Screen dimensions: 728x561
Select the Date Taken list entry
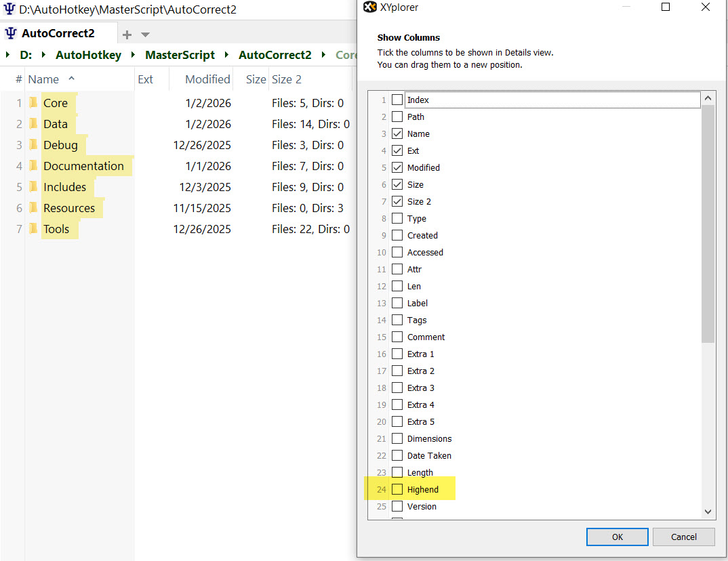(429, 455)
